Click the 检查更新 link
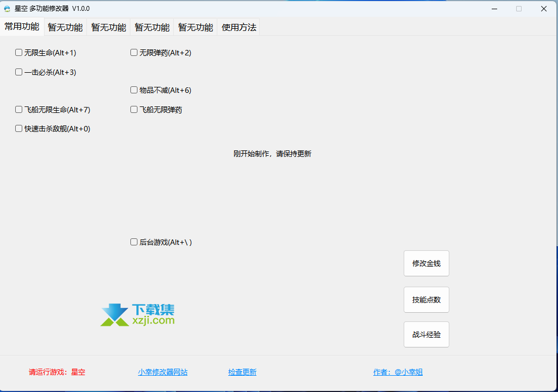The height and width of the screenshot is (392, 558). (x=242, y=372)
